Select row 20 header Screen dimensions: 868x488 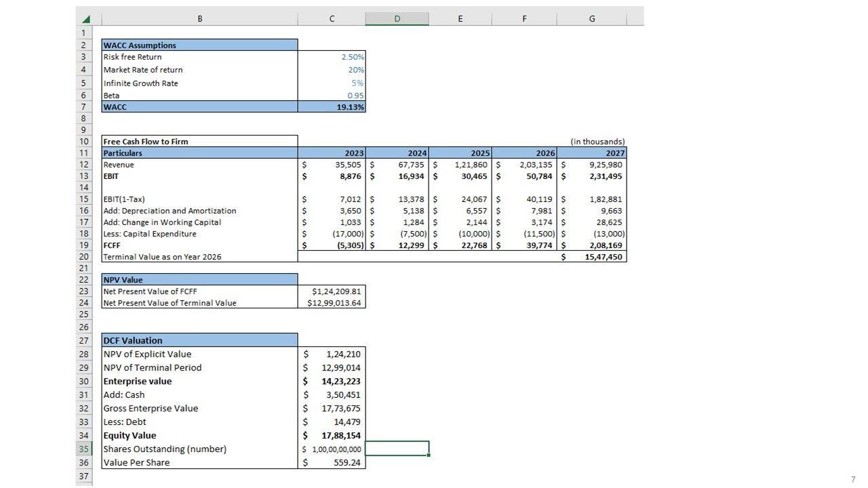[84, 257]
